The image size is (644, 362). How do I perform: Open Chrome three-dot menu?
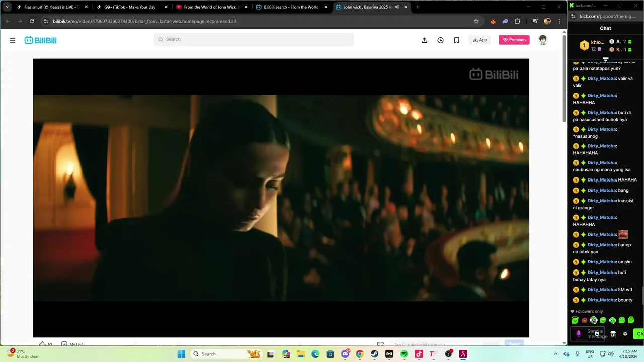(559, 21)
